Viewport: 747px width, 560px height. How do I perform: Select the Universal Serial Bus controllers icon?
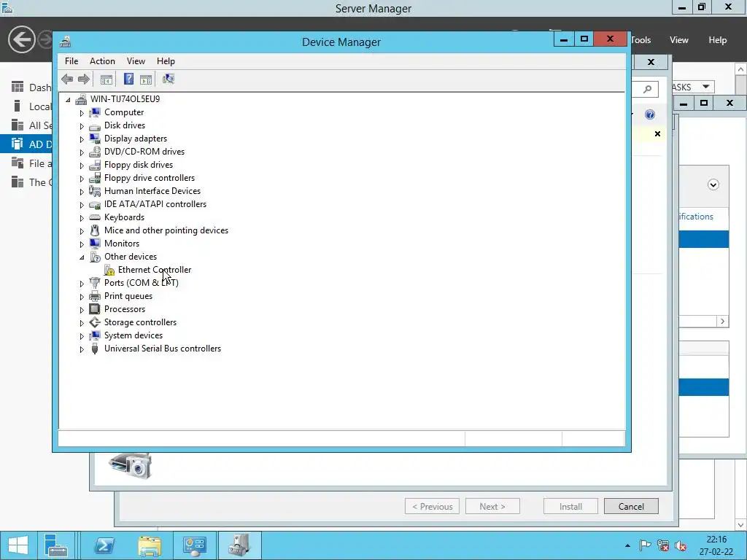(95, 349)
